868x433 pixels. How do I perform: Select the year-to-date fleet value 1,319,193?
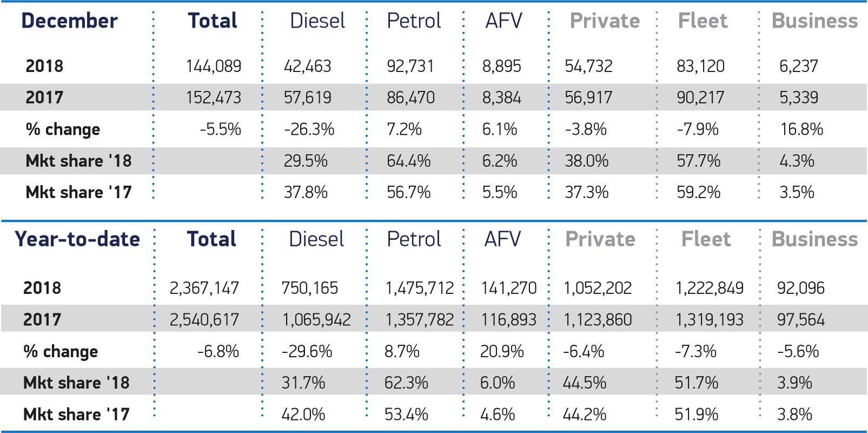(x=709, y=320)
